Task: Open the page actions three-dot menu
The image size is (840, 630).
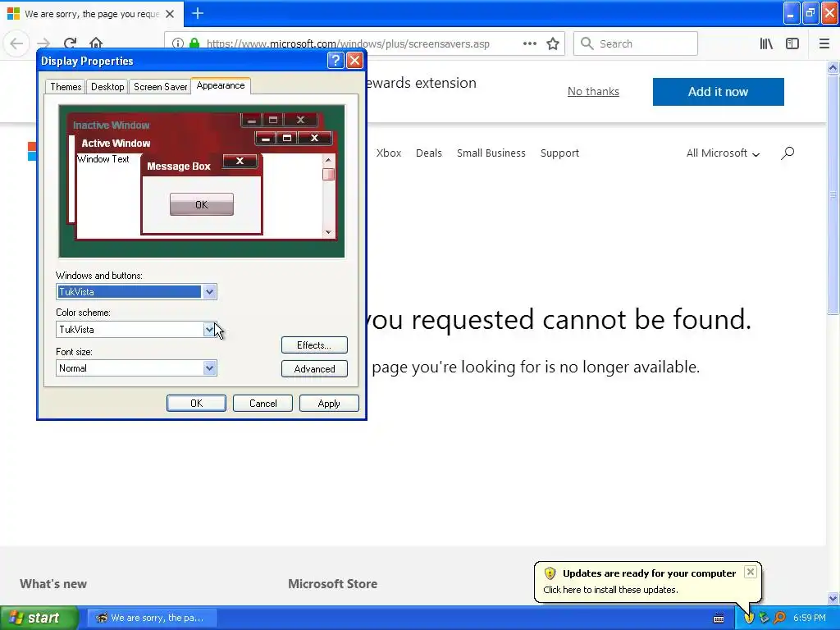Action: (529, 43)
